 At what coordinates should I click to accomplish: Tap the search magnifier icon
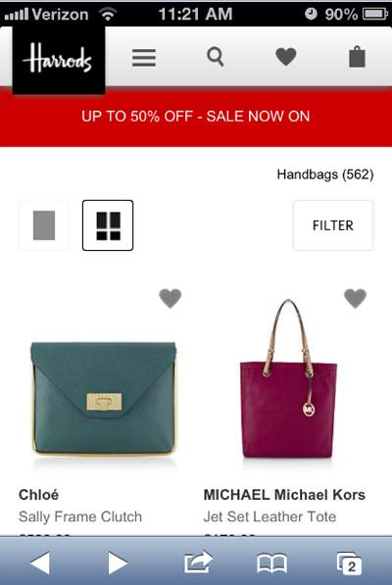216,57
